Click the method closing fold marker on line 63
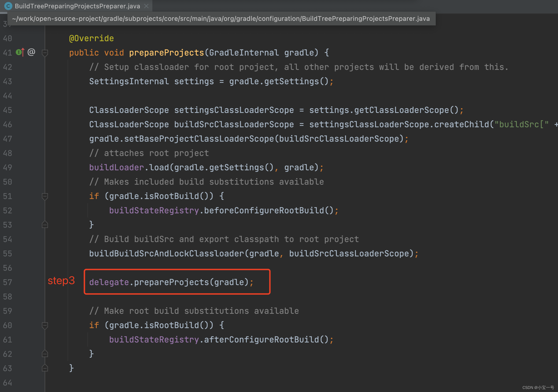 coord(45,368)
